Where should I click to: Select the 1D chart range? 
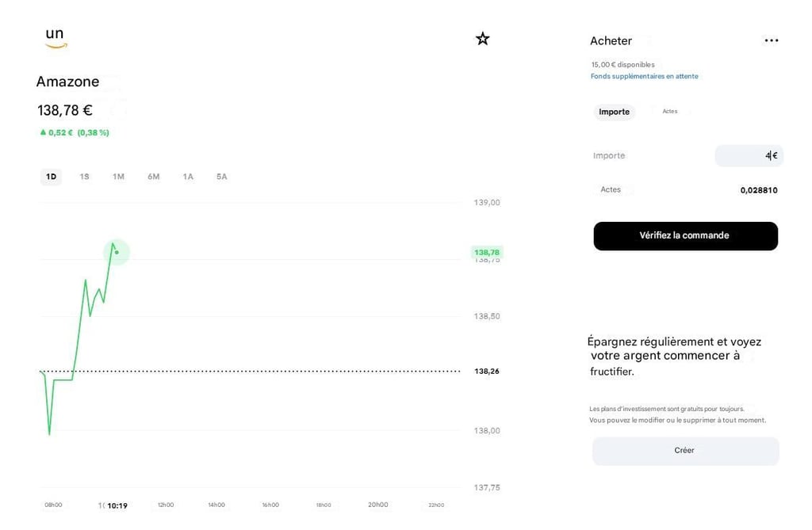[50, 176]
